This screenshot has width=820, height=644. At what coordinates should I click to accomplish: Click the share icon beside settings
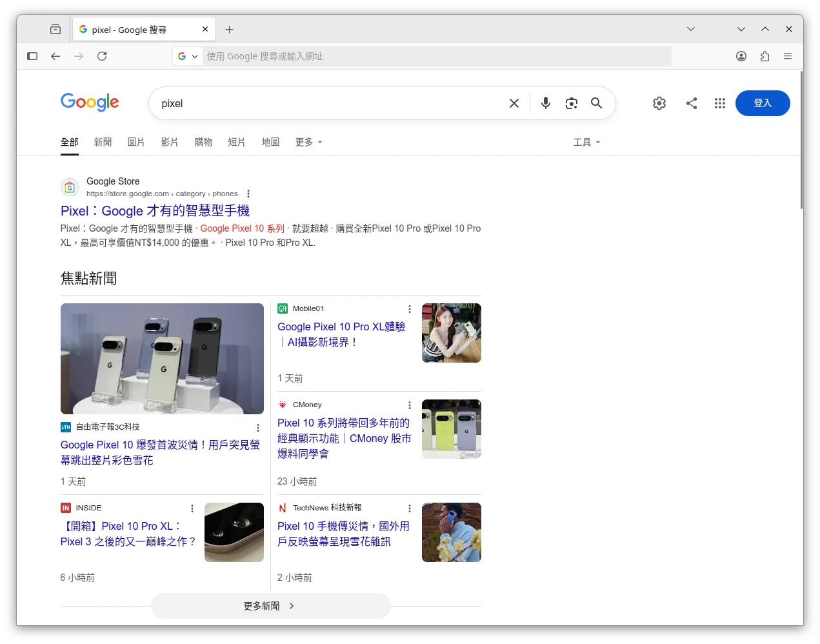pos(691,103)
